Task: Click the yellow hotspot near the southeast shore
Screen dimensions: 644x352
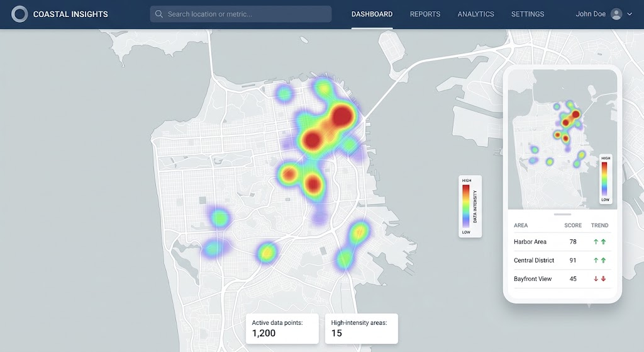Action: click(359, 232)
